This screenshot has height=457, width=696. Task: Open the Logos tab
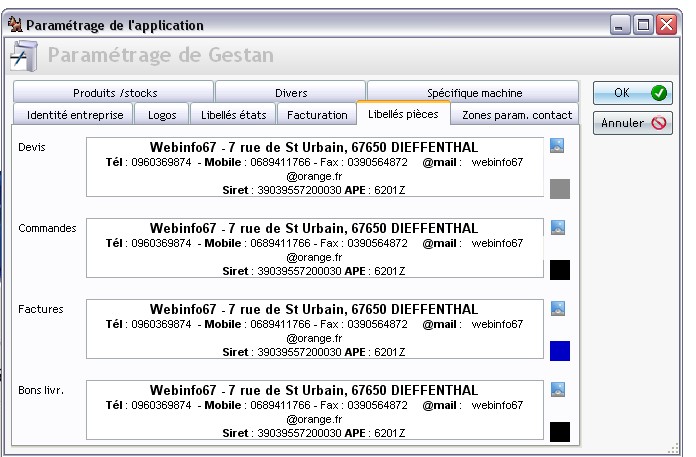pyautogui.click(x=161, y=115)
